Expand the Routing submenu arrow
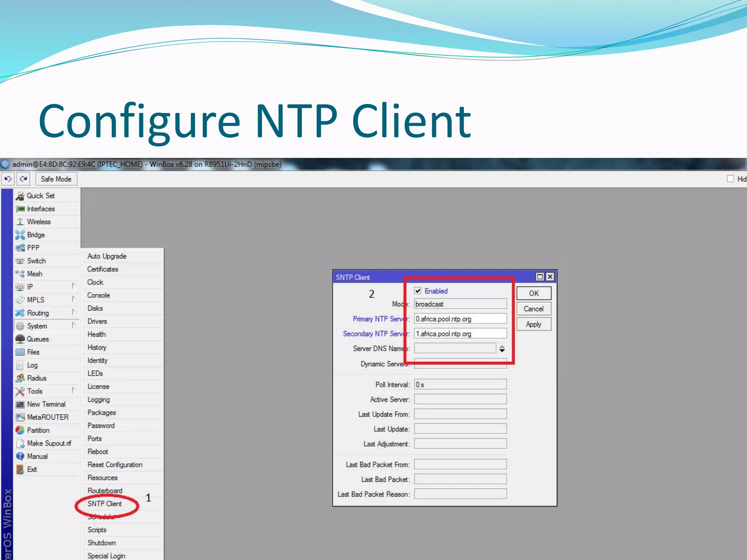 73,312
